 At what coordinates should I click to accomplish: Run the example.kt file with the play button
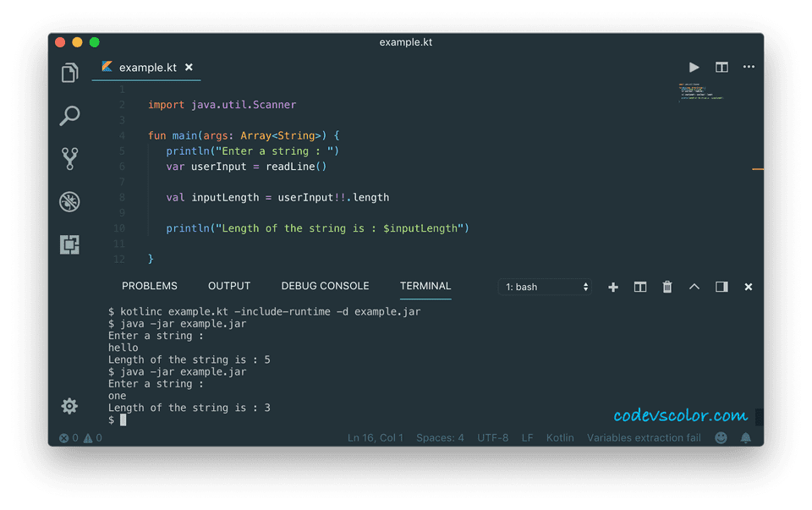(694, 67)
